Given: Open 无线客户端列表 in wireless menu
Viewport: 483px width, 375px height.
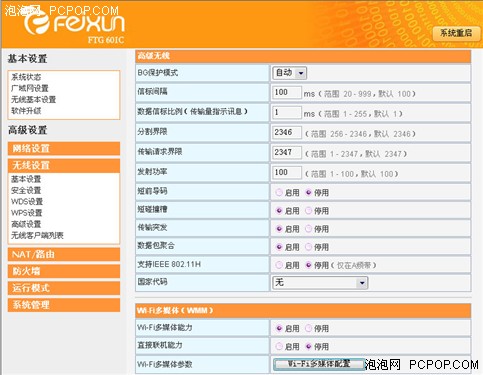Looking at the screenshot, I should 37,235.
